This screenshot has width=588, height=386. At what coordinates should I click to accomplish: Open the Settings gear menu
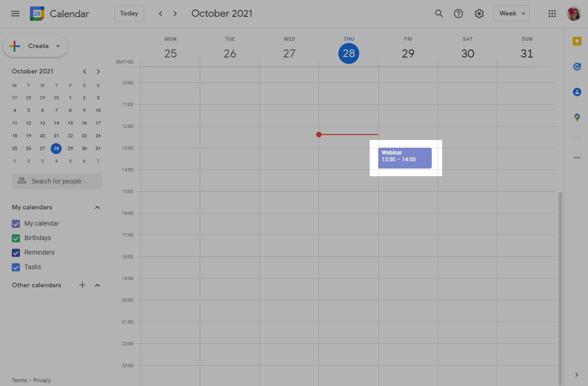479,14
